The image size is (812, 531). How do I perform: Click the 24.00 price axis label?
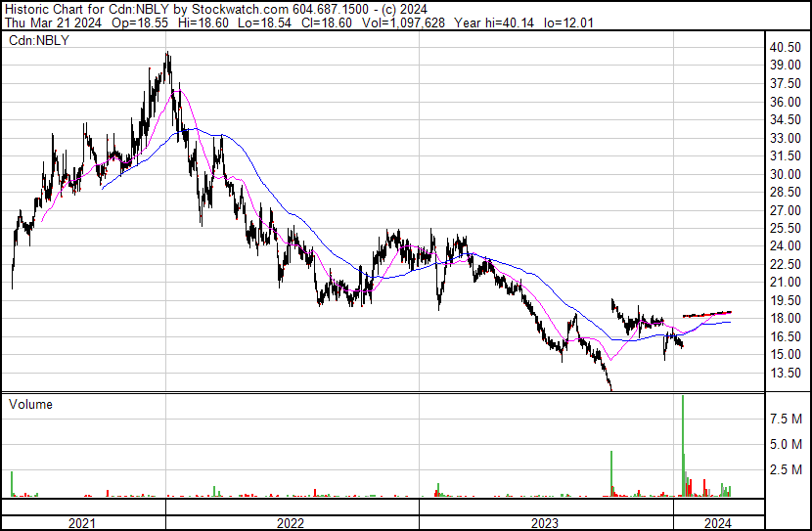(786, 245)
